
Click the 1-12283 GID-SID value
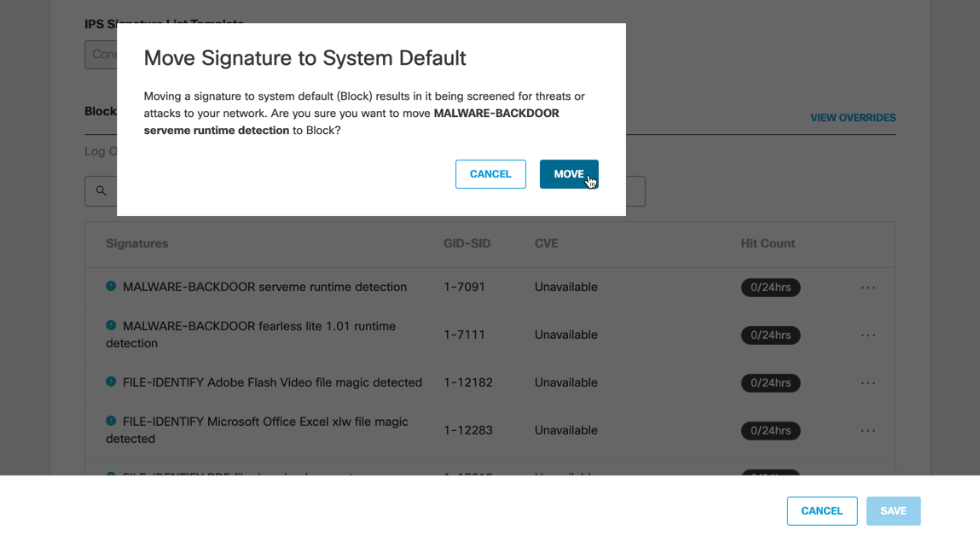(468, 430)
